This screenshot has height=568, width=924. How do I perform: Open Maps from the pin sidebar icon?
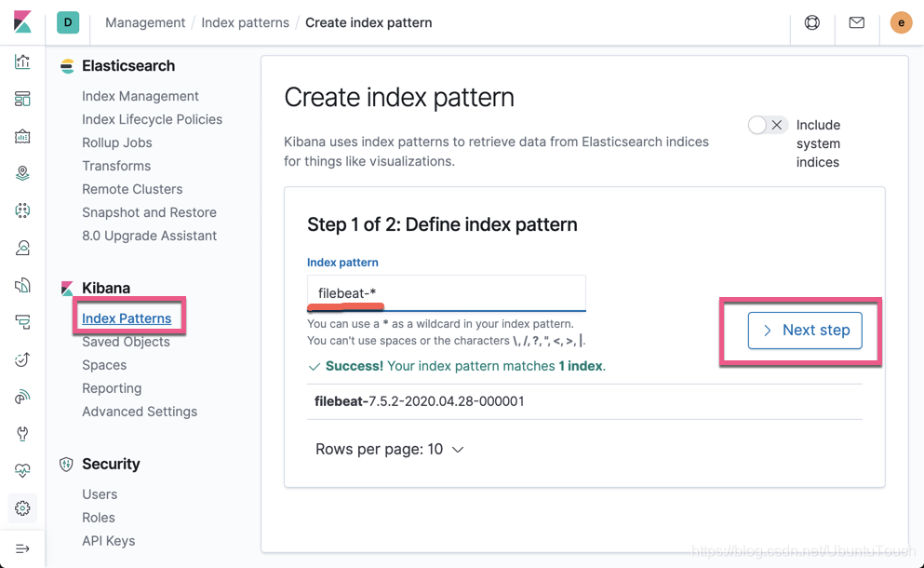coord(22,173)
